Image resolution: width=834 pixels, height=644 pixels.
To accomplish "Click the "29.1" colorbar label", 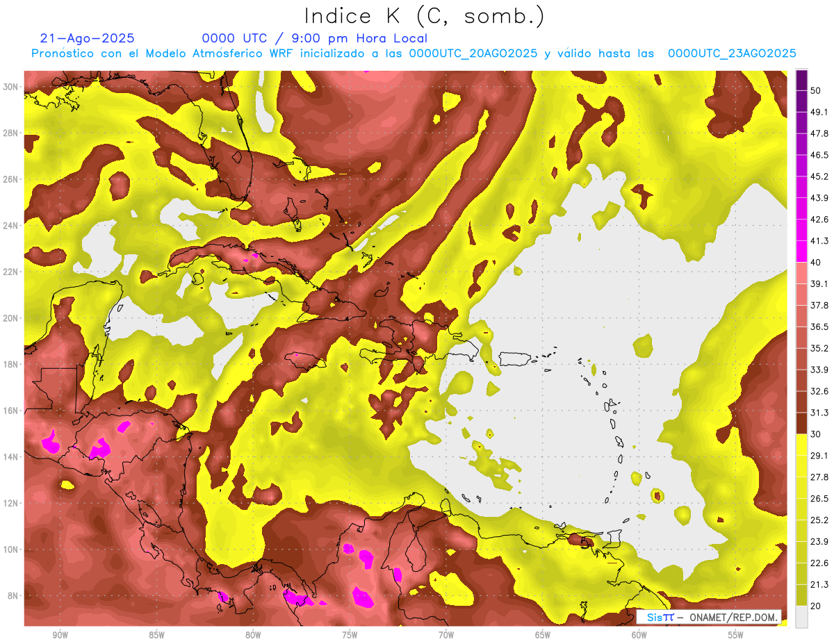I will pos(819,456).
